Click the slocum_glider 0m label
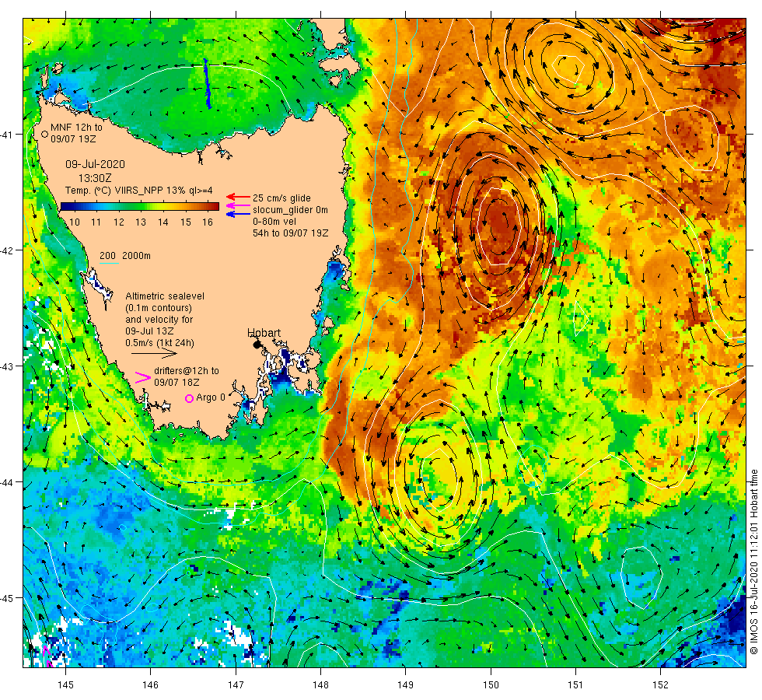Image resolution: width=762 pixels, height=700 pixels. [x=290, y=210]
